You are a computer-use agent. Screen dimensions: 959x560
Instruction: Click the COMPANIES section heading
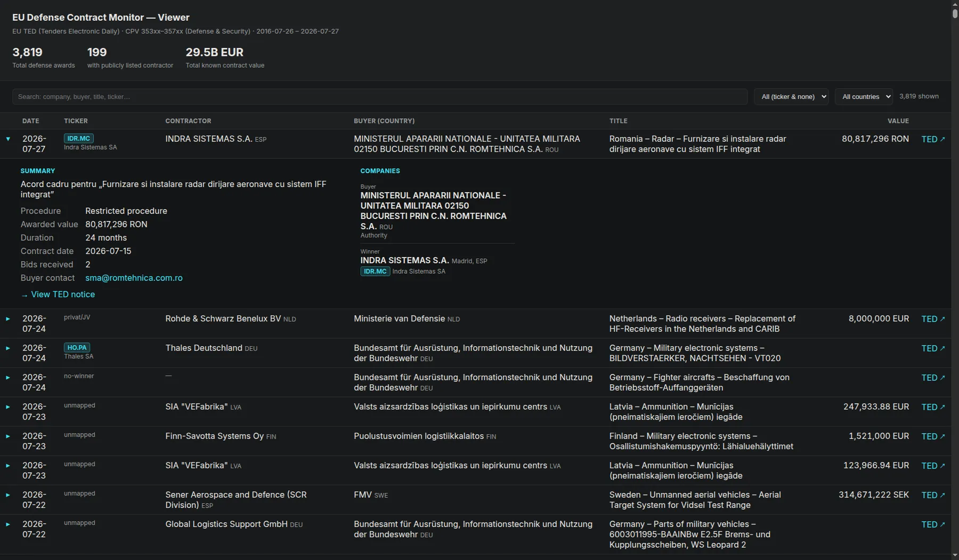coord(380,171)
